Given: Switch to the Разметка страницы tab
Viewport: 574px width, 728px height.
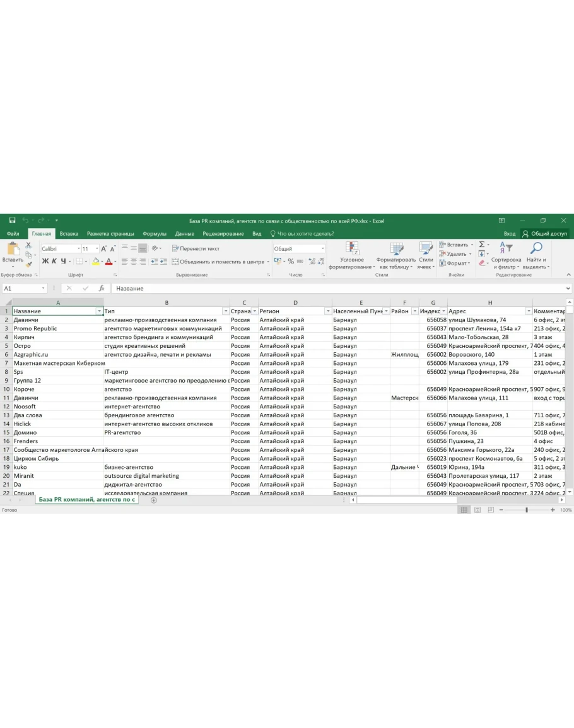Looking at the screenshot, I should 110,234.
